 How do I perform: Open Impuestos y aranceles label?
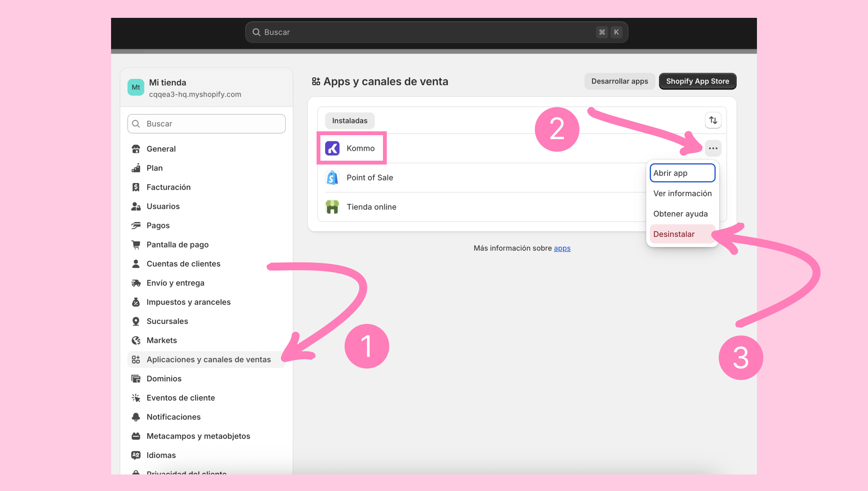[189, 302]
